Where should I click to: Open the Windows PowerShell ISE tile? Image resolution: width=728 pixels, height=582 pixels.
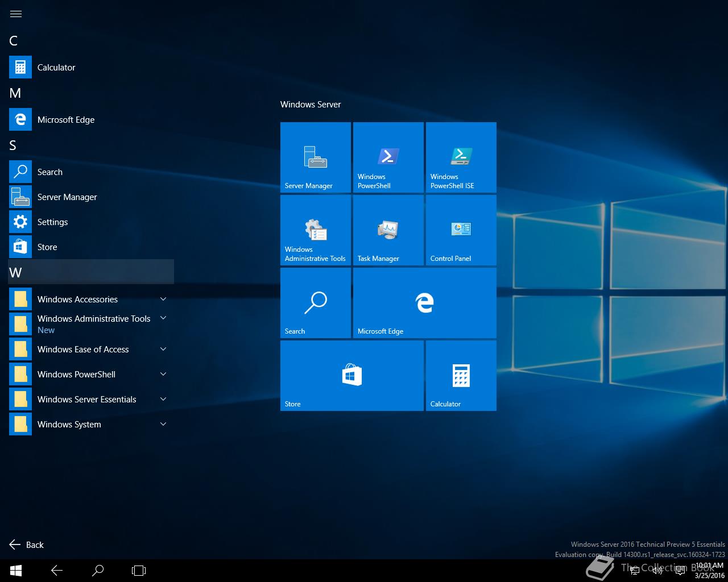(x=461, y=157)
